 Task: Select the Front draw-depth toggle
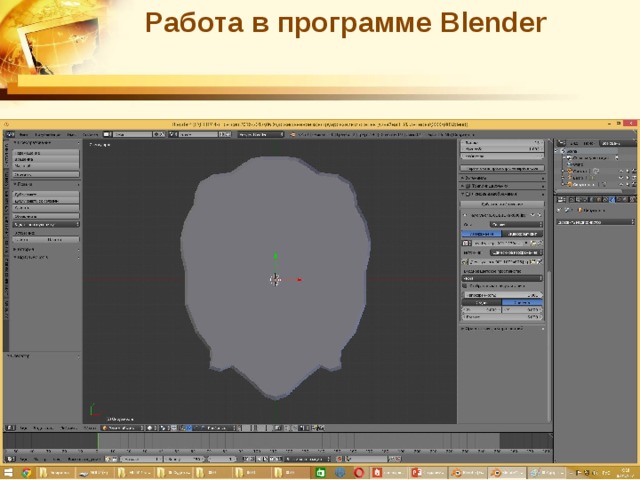pos(522,302)
